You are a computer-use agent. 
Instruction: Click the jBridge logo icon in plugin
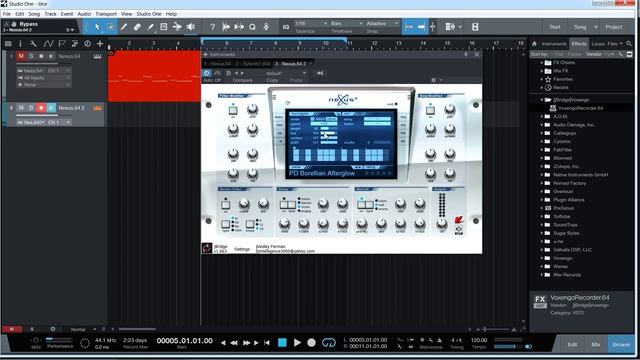click(x=207, y=248)
